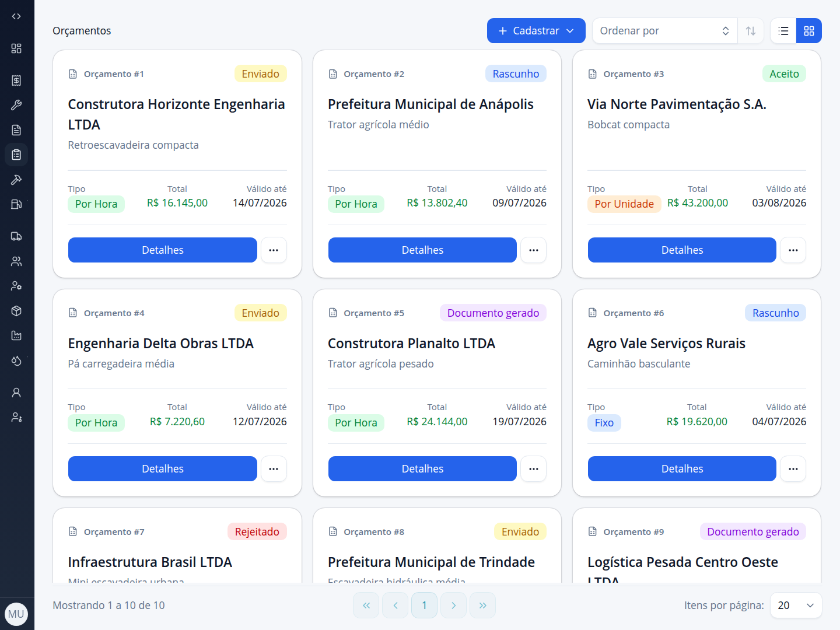Screen dimensions: 840x630
Task: Open the receipt dollar icon in sidebar
Action: [16, 80]
